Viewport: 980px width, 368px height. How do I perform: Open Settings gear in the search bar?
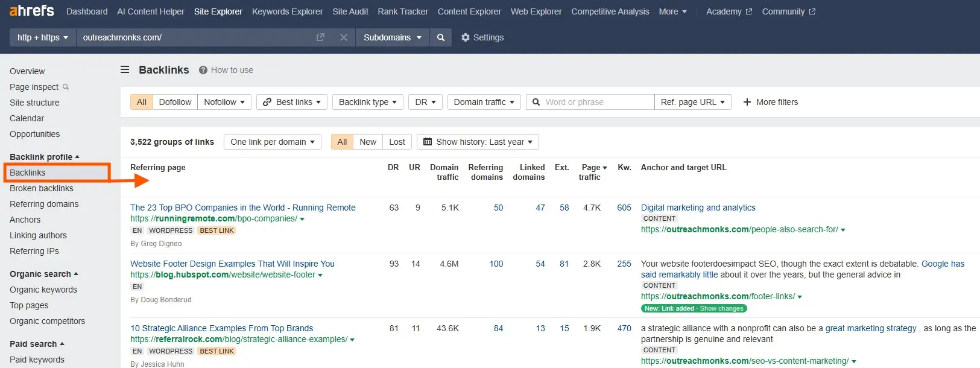465,37
